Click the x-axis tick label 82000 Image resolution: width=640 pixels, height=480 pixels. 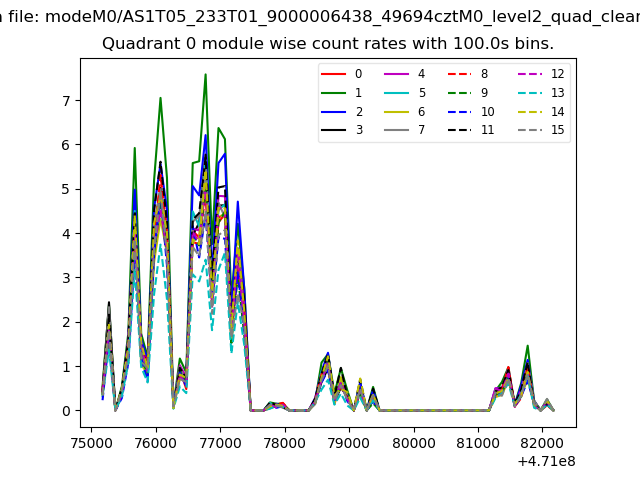click(x=542, y=441)
